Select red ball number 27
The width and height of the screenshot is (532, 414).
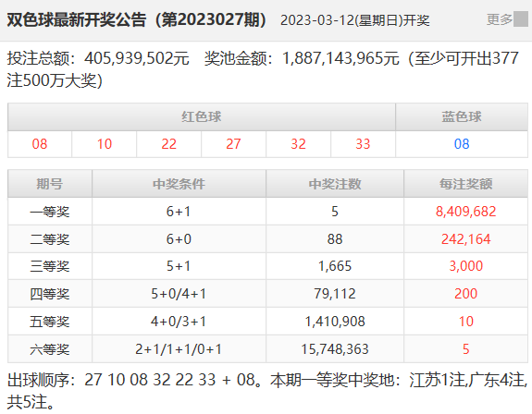tap(233, 144)
